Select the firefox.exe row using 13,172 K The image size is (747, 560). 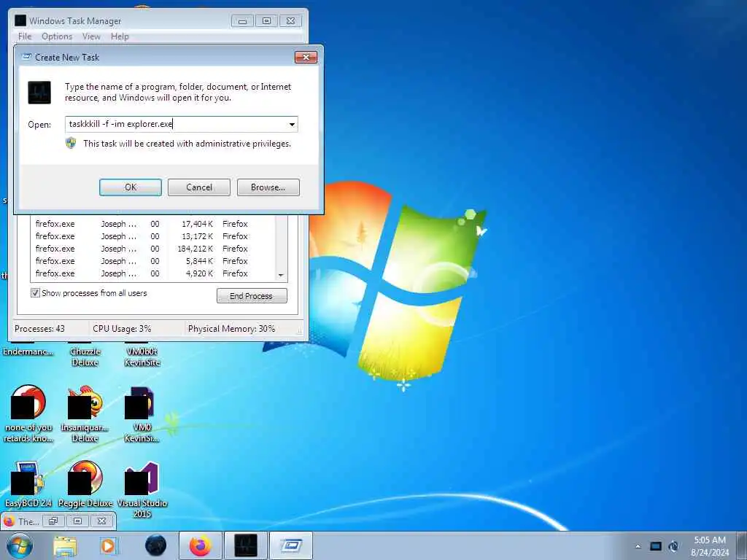click(x=153, y=236)
